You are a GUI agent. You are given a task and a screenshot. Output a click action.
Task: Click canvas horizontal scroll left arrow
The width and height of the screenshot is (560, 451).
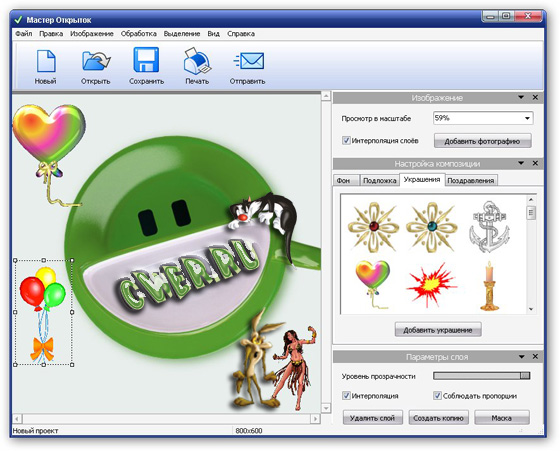17,418
